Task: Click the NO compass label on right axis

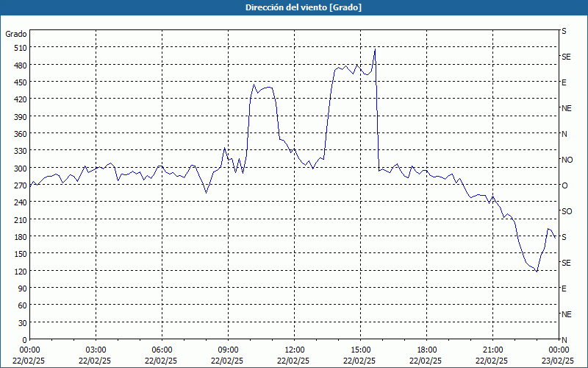Action: 567,160
